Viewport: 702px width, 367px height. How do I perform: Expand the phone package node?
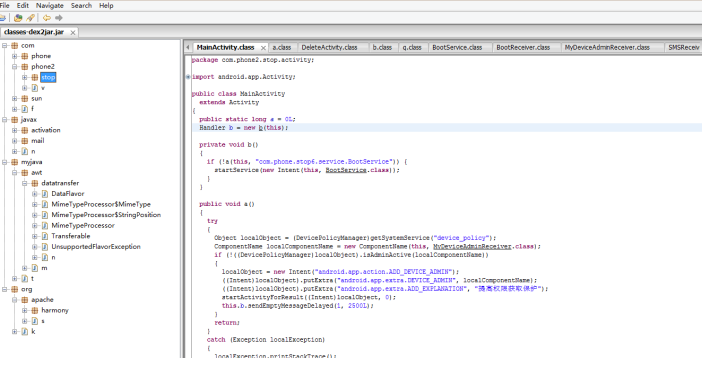point(14,56)
